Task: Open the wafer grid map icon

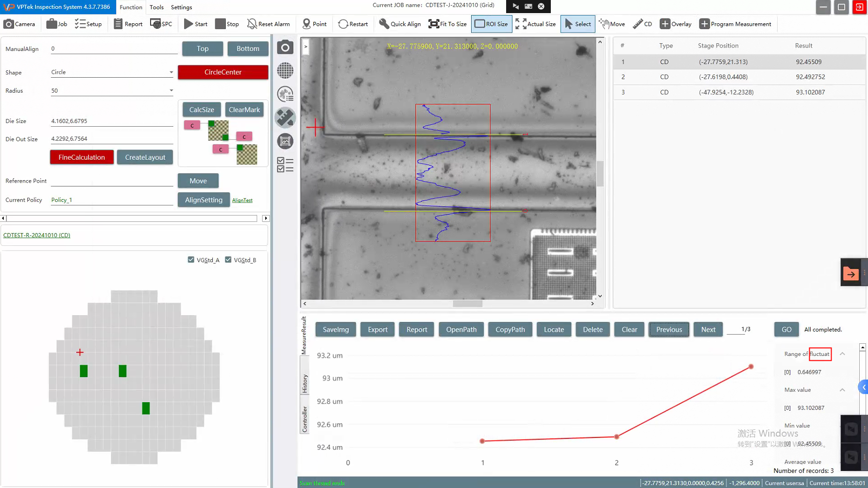Action: click(x=285, y=71)
